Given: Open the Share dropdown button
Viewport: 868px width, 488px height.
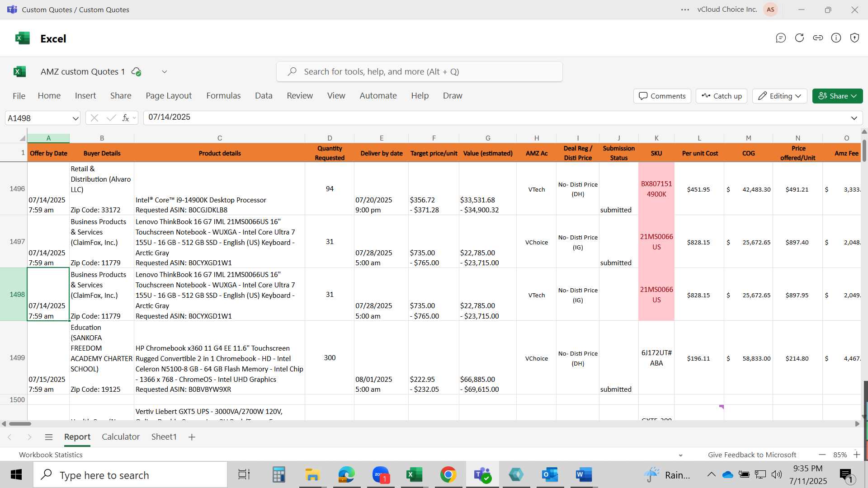Looking at the screenshot, I should [x=837, y=96].
